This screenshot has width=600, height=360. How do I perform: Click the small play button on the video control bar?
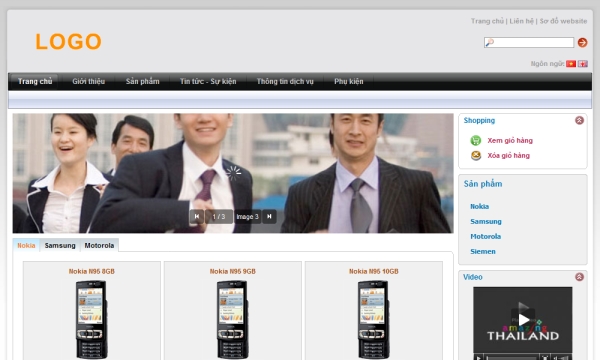(x=478, y=357)
